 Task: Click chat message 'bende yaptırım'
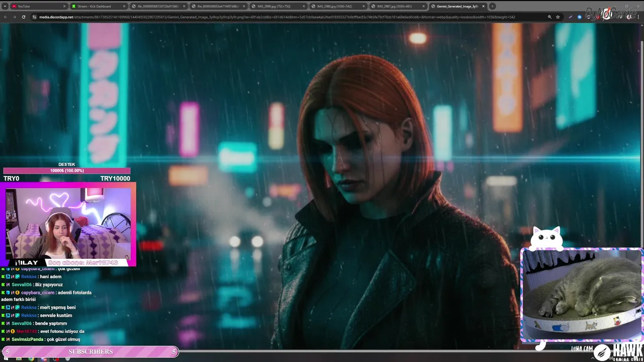point(51,323)
